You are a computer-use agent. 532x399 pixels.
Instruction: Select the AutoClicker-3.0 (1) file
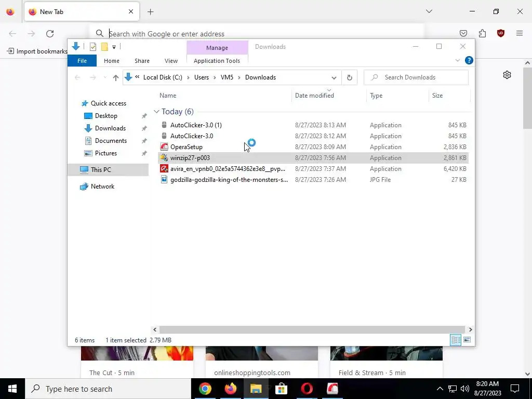196,125
